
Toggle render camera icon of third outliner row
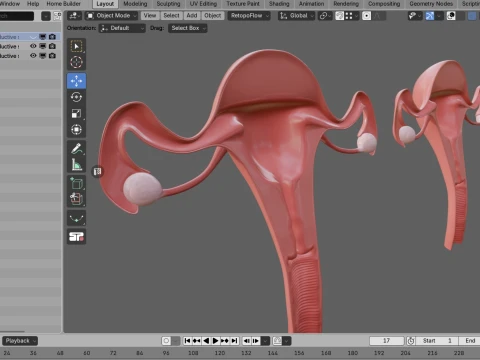[52, 56]
